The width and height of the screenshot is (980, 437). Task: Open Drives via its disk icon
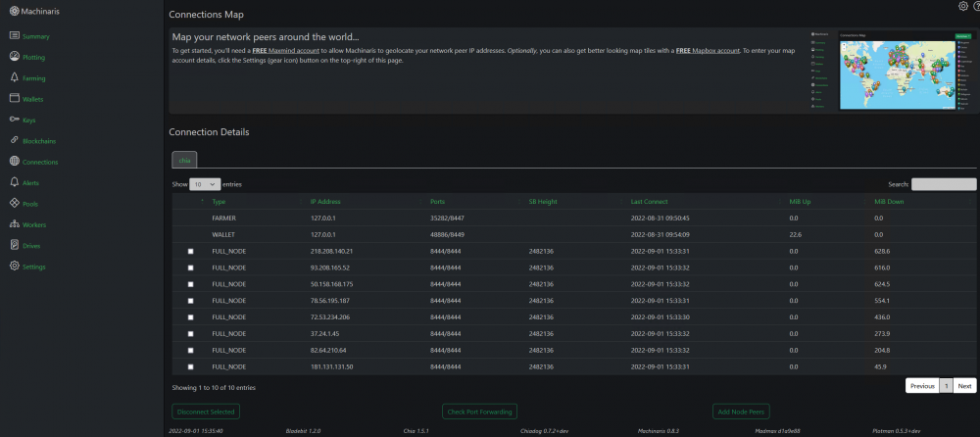(15, 245)
